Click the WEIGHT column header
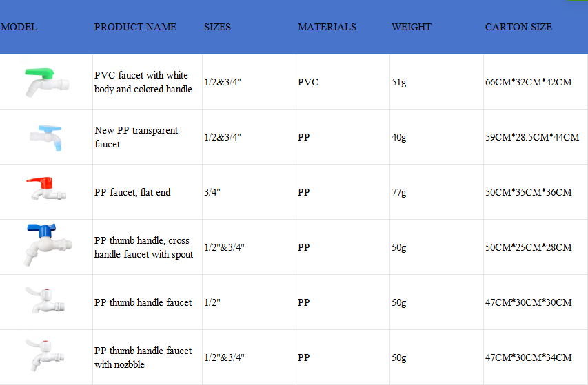Viewport: 588px width, 385px height. point(411,27)
